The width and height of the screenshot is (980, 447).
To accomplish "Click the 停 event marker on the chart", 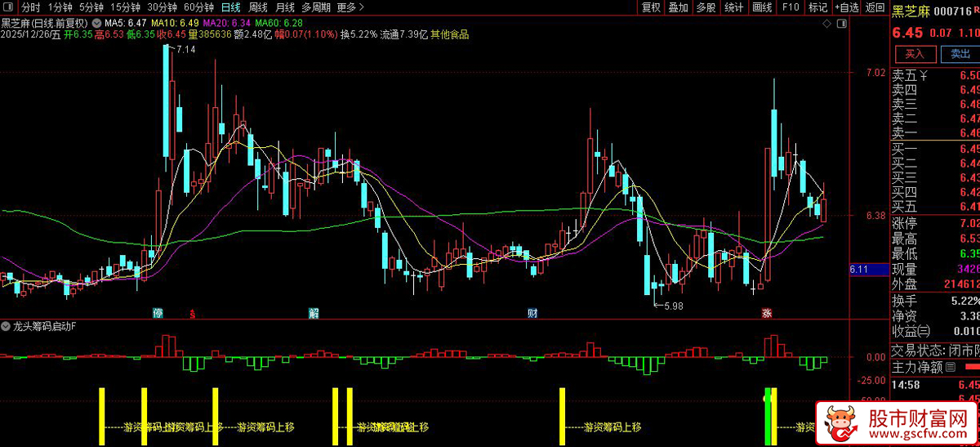I will tap(158, 313).
